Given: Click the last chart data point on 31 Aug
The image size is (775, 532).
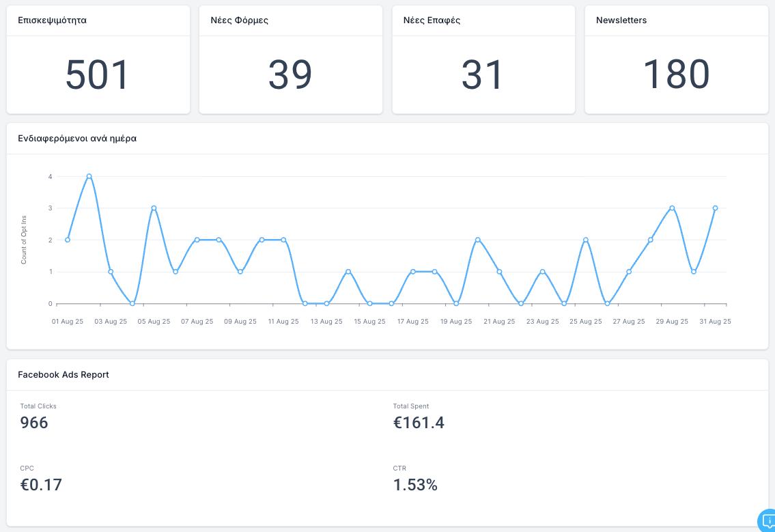Looking at the screenshot, I should [715, 208].
